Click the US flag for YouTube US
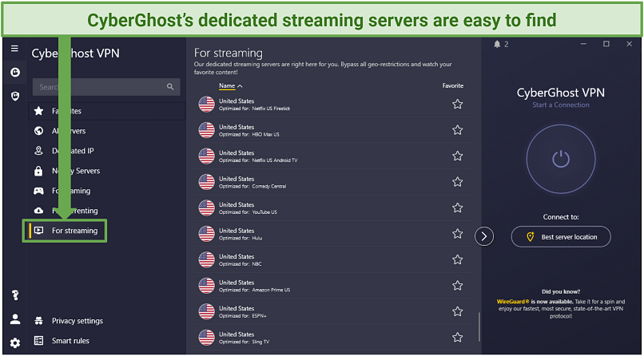Viewport: 644px width, 356px height. click(207, 208)
